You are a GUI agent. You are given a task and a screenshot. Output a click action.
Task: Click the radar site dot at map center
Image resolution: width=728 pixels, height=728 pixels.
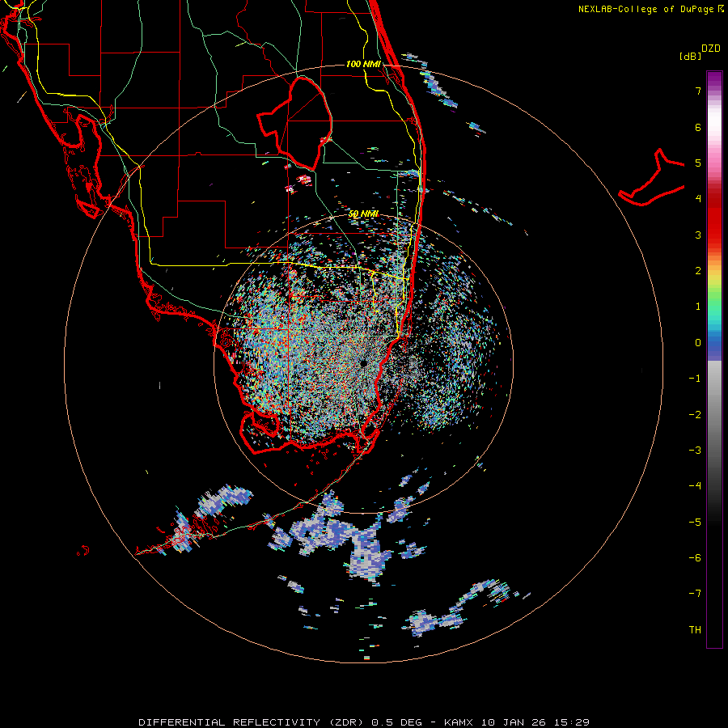click(x=363, y=363)
